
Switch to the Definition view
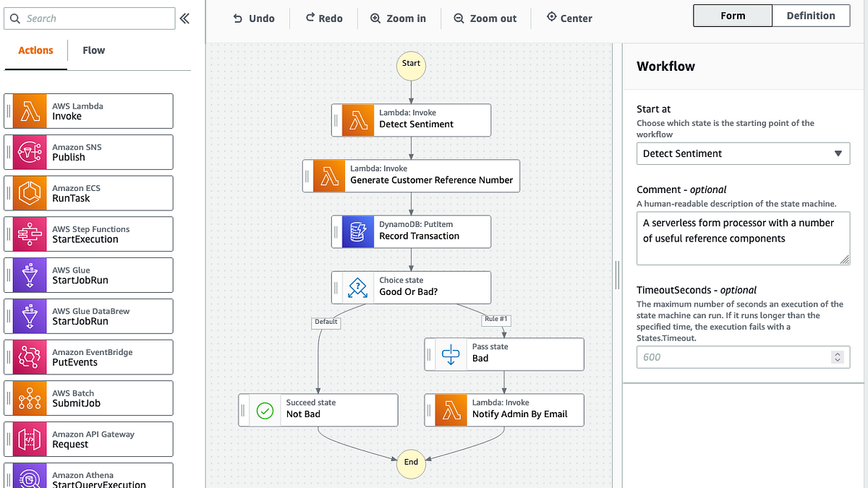811,15
